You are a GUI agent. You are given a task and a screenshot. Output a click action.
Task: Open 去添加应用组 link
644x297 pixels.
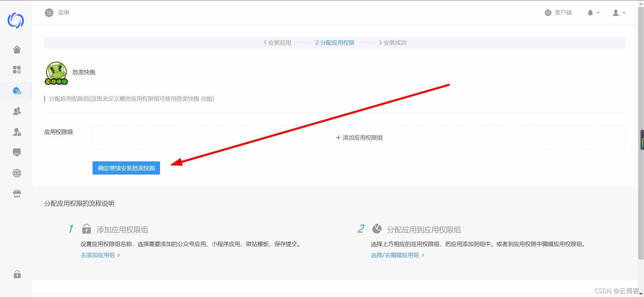(x=100, y=255)
